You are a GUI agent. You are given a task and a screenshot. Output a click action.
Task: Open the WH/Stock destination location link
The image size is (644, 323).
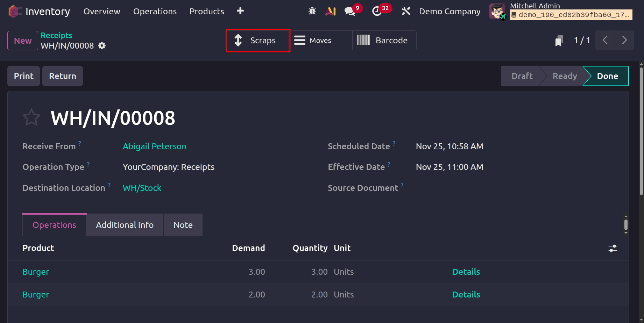coord(142,188)
